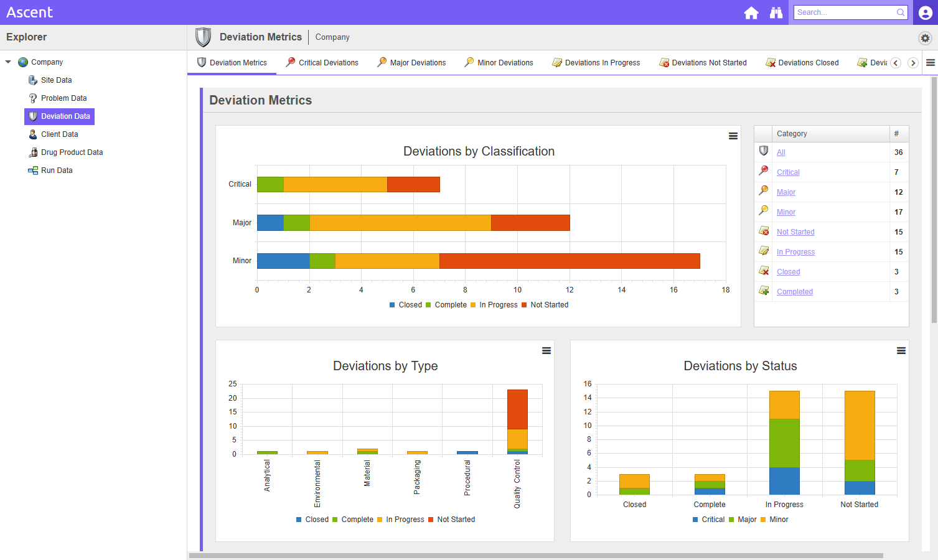Click the Company globe icon
This screenshot has width=938, height=560.
coord(23,62)
